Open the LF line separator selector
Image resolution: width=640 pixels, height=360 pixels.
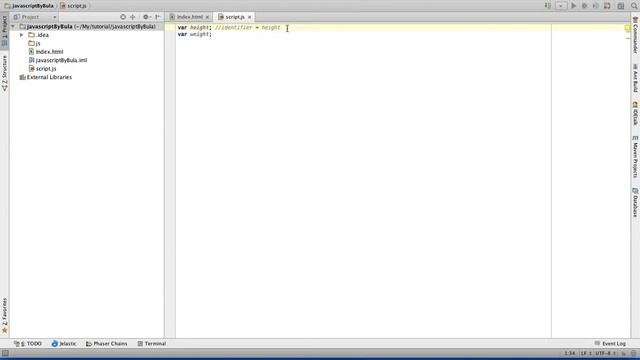click(x=586, y=353)
